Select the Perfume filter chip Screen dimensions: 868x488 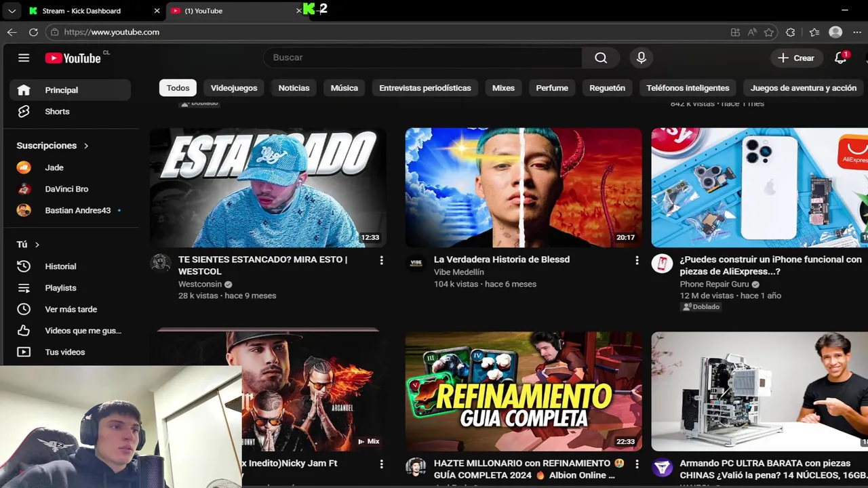(x=552, y=88)
